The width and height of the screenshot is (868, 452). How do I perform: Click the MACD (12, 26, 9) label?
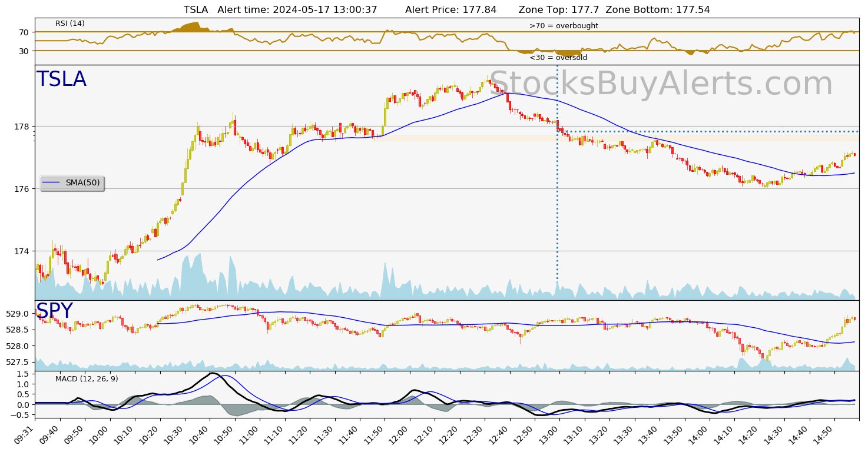tap(87, 379)
